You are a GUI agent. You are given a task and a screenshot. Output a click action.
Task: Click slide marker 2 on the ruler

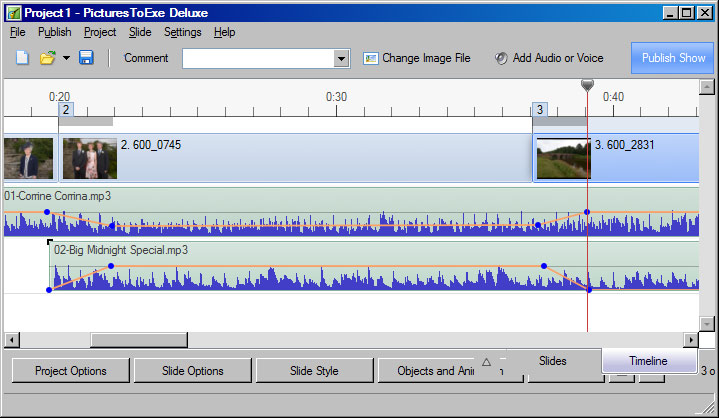pyautogui.click(x=66, y=109)
